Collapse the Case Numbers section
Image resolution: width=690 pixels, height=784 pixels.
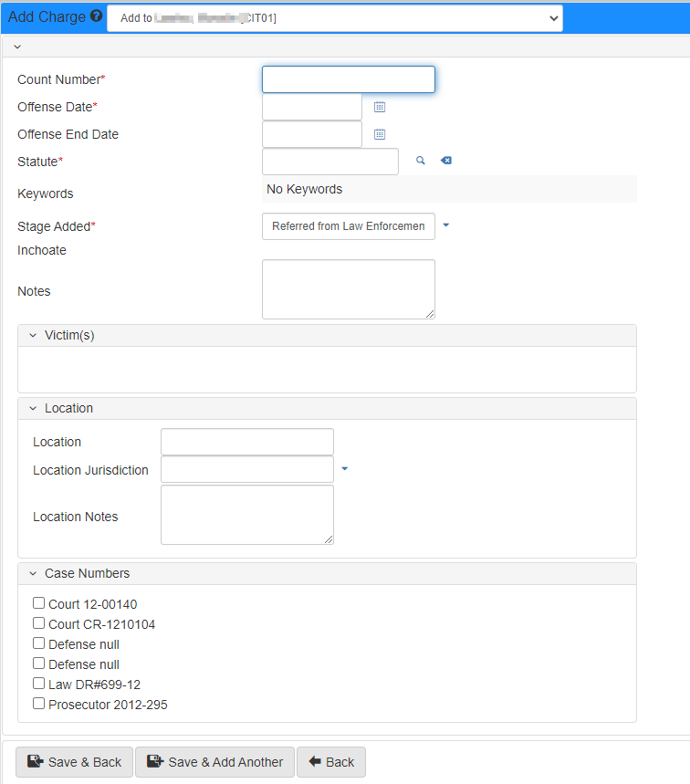click(x=34, y=573)
